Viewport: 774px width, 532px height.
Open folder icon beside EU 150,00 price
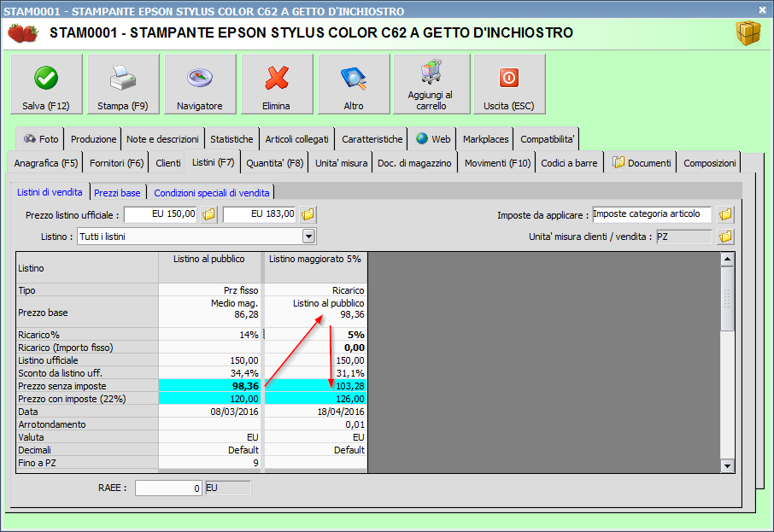click(209, 214)
